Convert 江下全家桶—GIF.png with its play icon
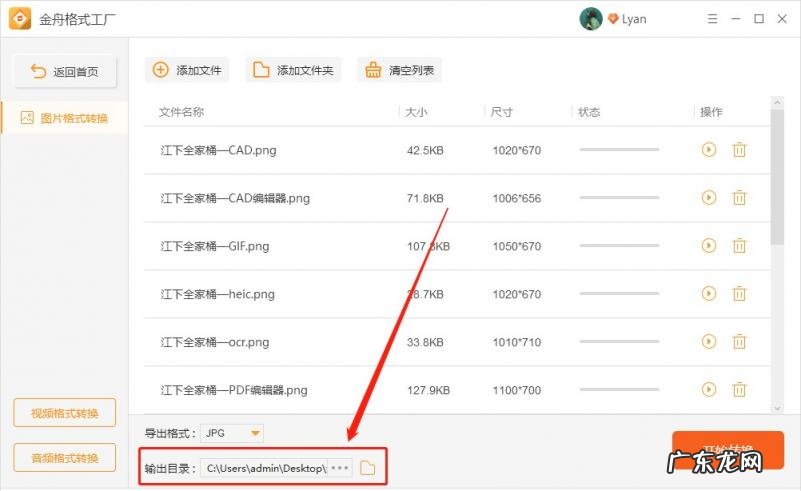Viewport: 801px width, 491px height. coord(709,245)
